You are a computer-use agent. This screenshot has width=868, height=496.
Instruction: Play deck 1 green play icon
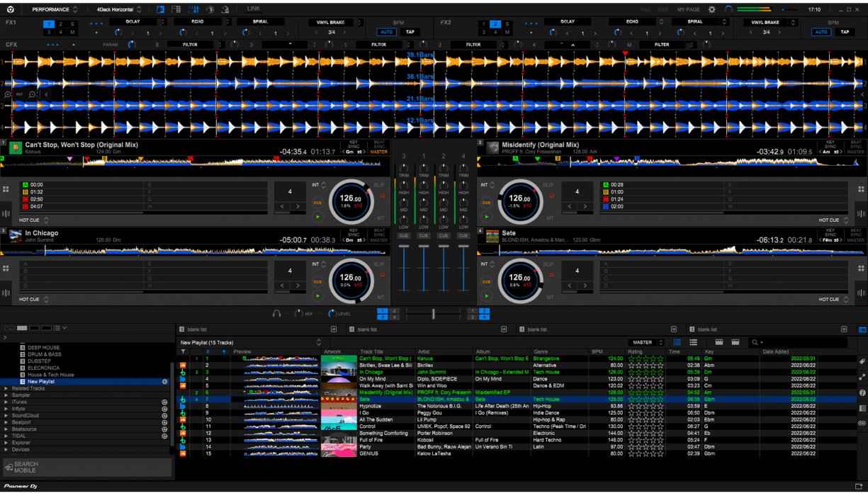click(317, 217)
